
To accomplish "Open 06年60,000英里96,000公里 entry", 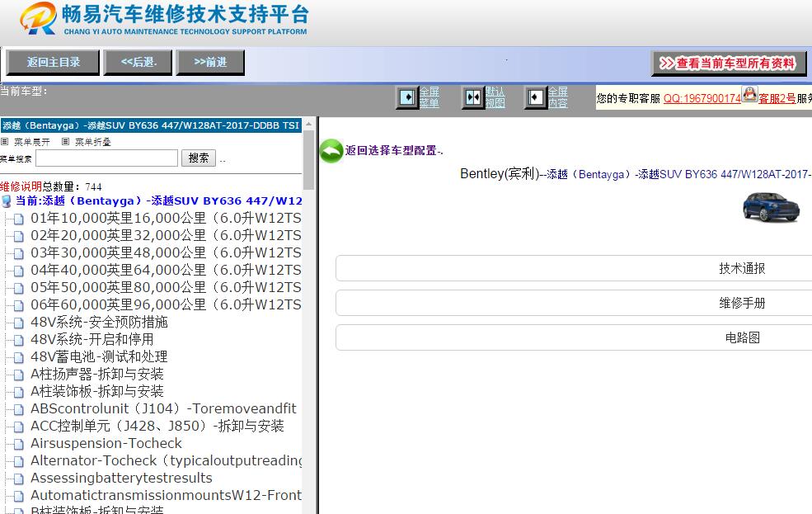I will [x=166, y=304].
